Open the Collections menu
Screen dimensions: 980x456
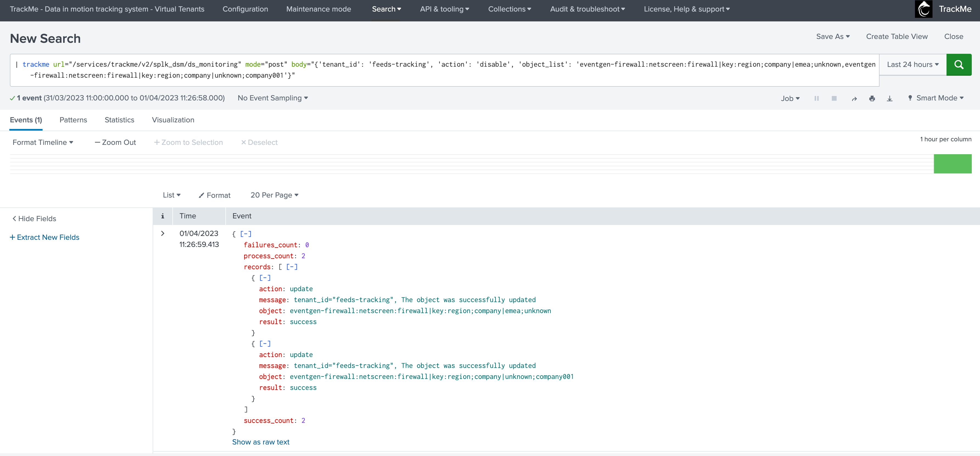point(509,9)
